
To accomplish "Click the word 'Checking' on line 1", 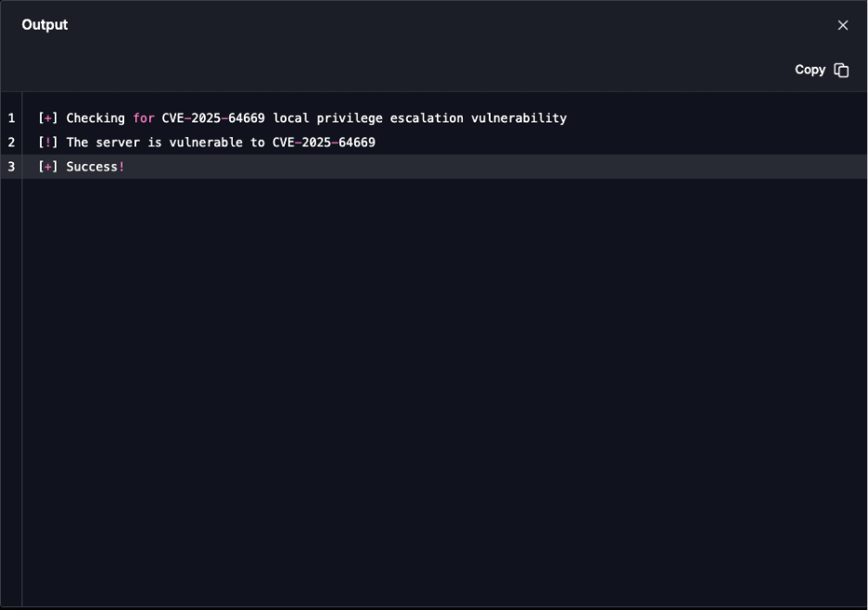I will 96,118.
